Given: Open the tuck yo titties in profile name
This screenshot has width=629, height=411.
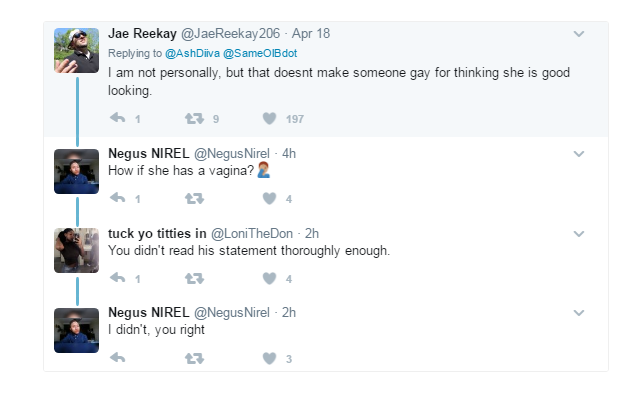Looking at the screenshot, I should [x=157, y=233].
